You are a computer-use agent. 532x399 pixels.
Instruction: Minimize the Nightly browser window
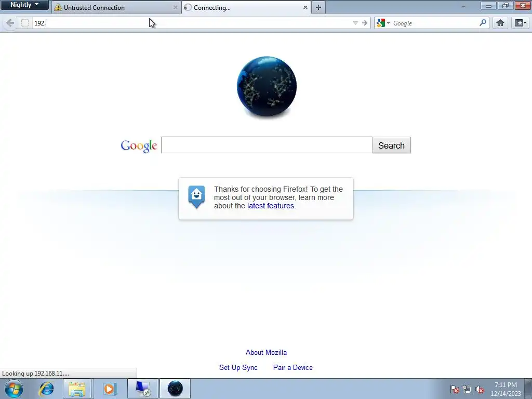coord(488,5)
